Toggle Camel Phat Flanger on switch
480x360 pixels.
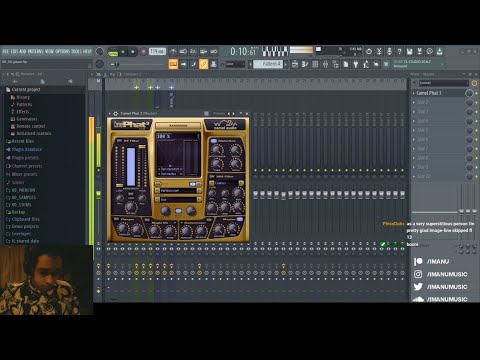click(116, 219)
